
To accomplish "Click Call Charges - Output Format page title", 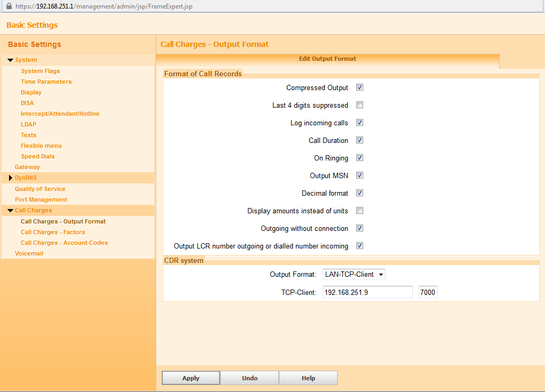I will point(214,44).
